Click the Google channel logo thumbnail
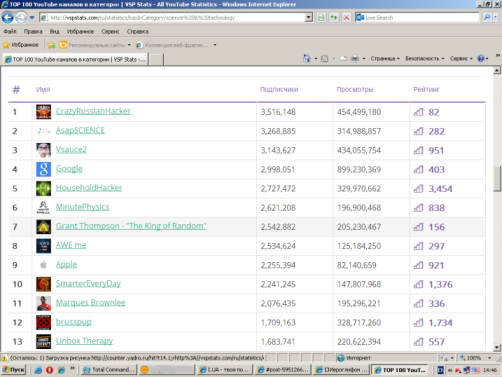This screenshot has width=502, height=377. pos(43,169)
